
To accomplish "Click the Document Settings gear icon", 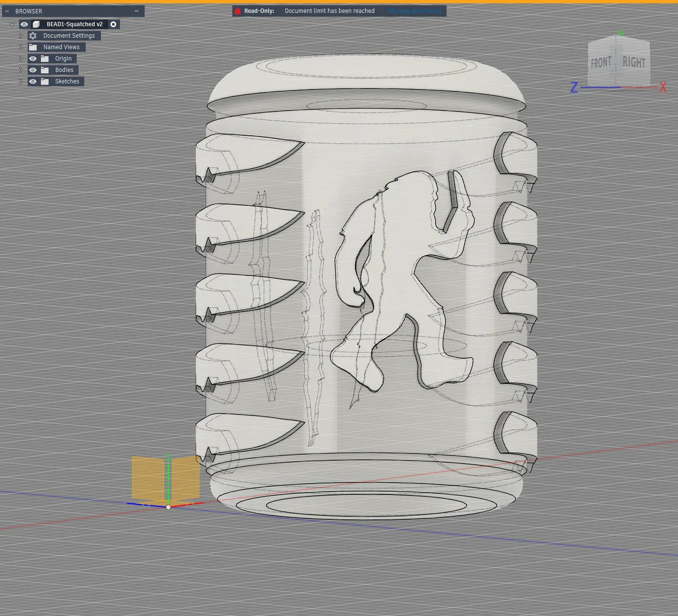I will (x=33, y=36).
